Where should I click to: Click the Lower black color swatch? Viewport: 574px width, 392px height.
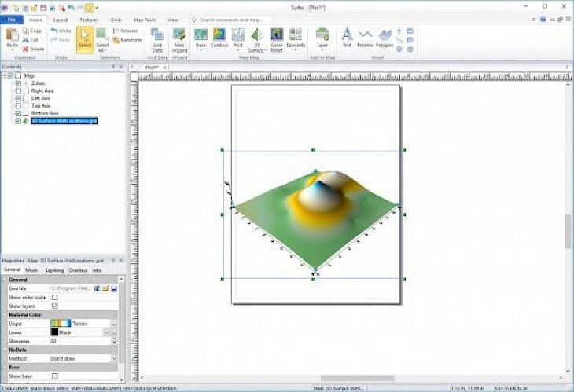click(x=54, y=332)
